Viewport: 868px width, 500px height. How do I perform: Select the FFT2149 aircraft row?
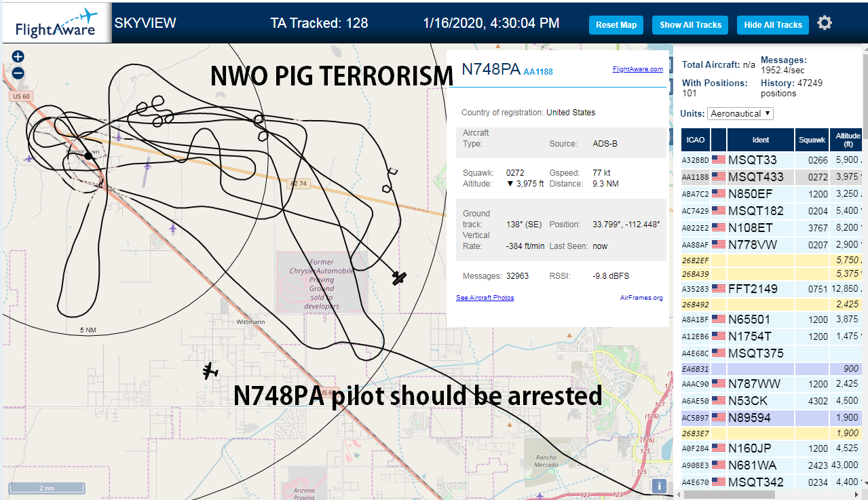pyautogui.click(x=771, y=289)
